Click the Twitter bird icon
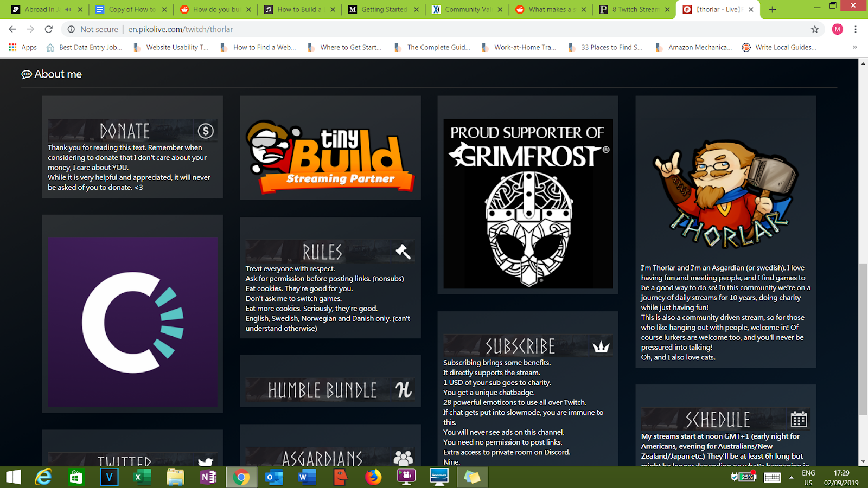The height and width of the screenshot is (488, 868). [206, 461]
